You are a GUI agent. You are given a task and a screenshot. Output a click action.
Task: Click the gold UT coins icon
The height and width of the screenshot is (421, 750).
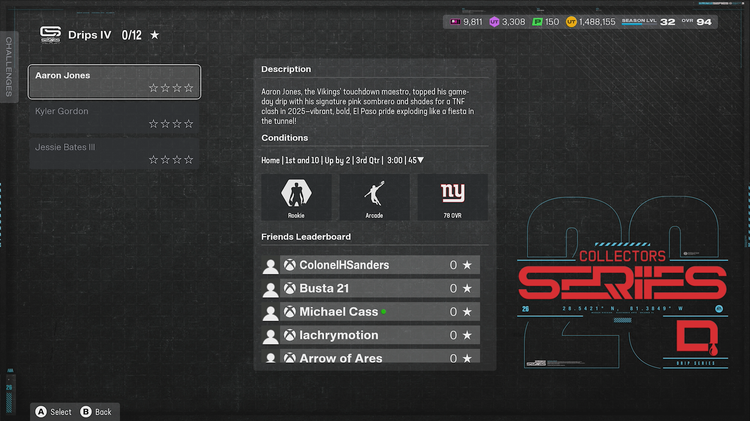pos(573,21)
